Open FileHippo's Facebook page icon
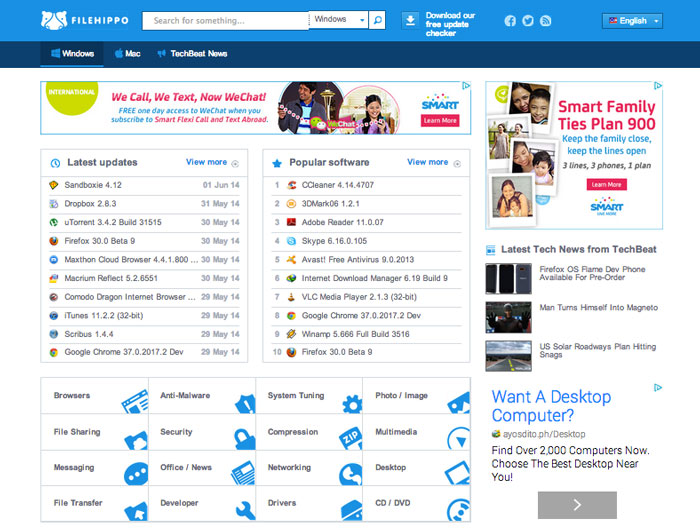Screen dimensions: 700x531 click(510, 21)
